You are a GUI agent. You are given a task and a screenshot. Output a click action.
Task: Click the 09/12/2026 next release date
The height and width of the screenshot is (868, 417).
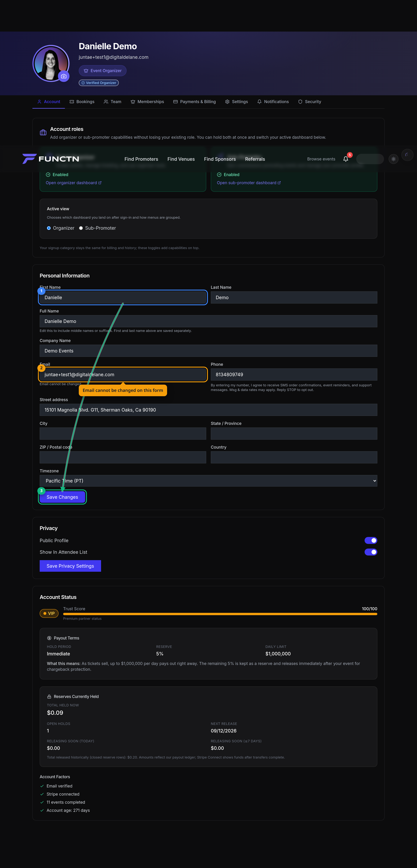coord(224,731)
